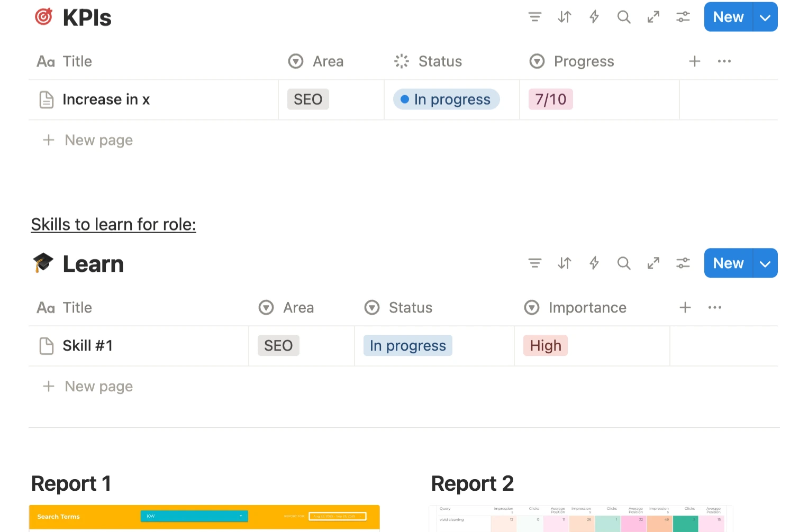Click New button in Learn database
The width and height of the screenshot is (799, 532).
728,263
